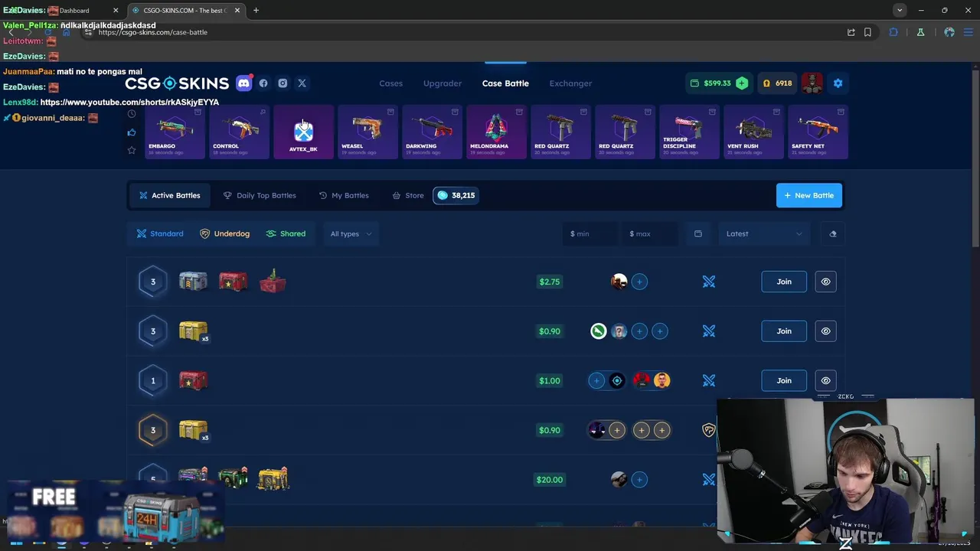980x551 pixels.
Task: Open settings gear in site header
Action: click(838, 83)
